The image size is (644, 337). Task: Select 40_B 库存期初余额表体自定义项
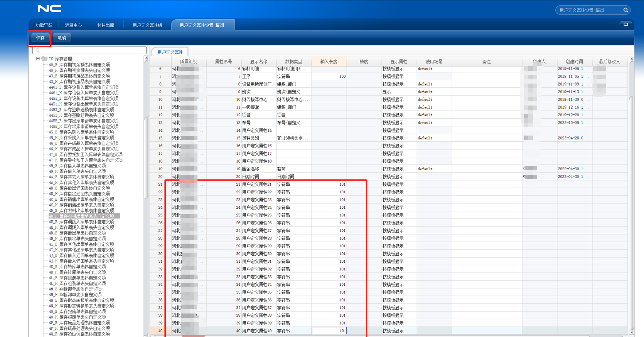[79, 65]
